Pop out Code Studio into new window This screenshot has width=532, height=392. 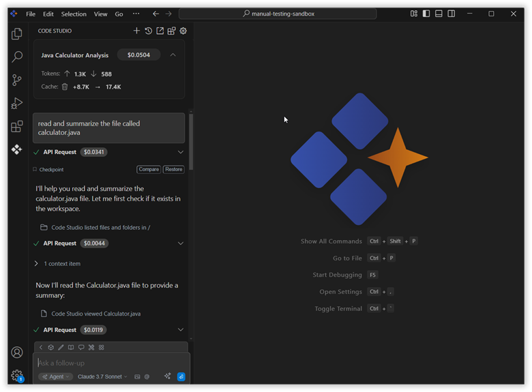coord(160,31)
